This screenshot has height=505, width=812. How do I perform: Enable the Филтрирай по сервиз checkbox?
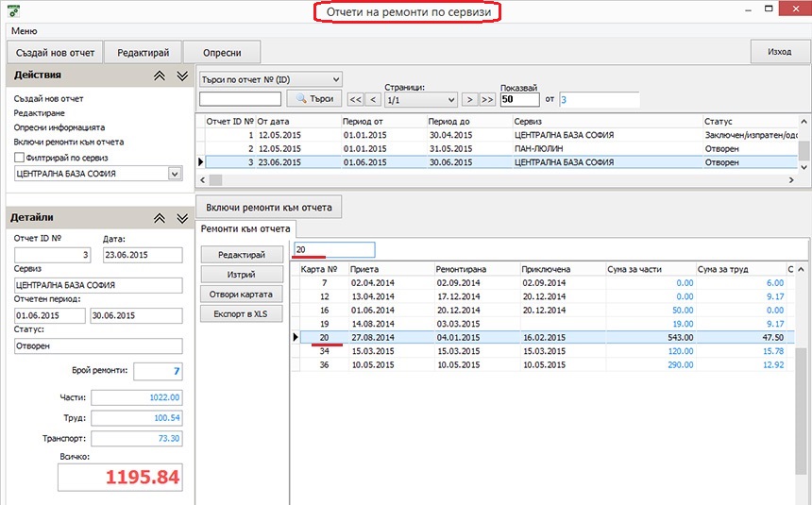(x=19, y=158)
